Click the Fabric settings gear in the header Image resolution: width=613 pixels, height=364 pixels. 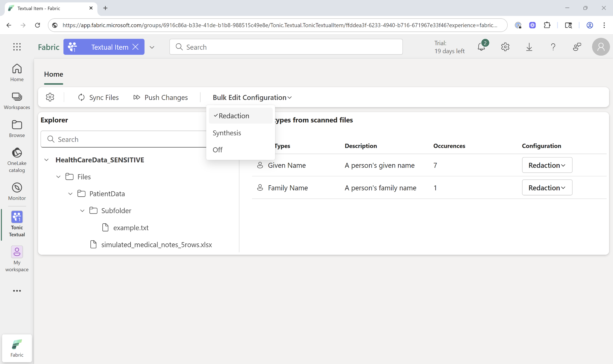pos(505,47)
